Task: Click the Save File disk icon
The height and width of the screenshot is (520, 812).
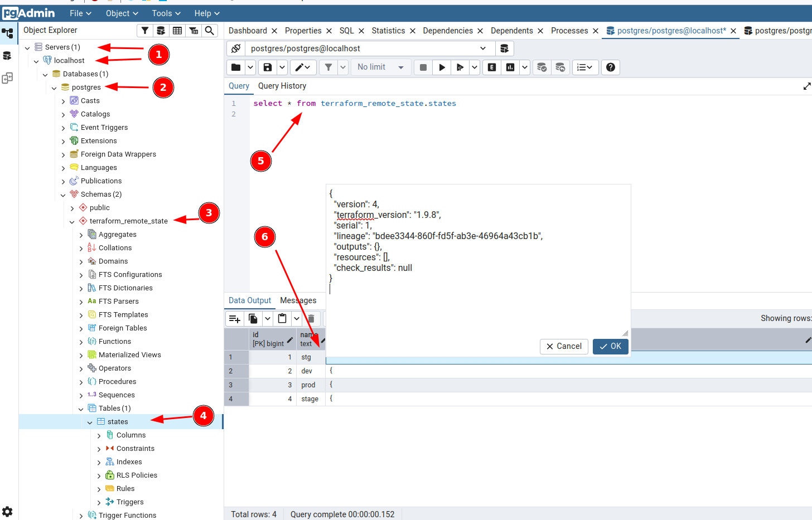Action: 268,67
